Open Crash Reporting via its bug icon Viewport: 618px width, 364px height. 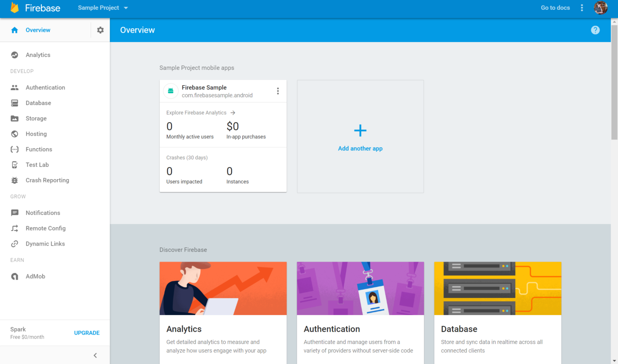point(15,180)
